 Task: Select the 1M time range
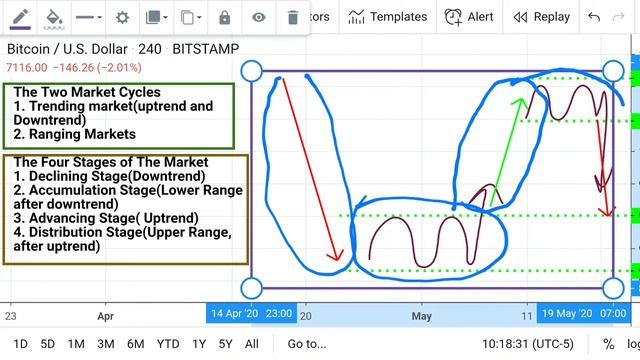click(76, 344)
